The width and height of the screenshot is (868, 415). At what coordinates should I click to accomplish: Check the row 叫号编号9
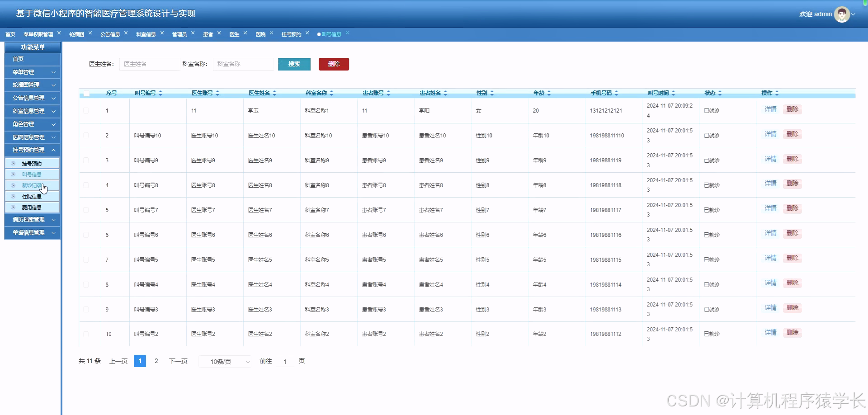click(x=86, y=160)
